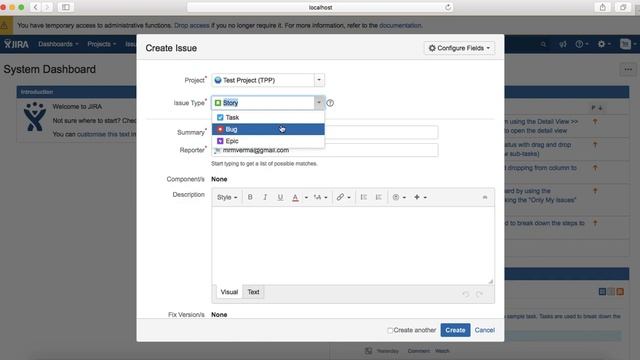
Task: Click the Italic formatting icon
Action: pyautogui.click(x=265, y=197)
